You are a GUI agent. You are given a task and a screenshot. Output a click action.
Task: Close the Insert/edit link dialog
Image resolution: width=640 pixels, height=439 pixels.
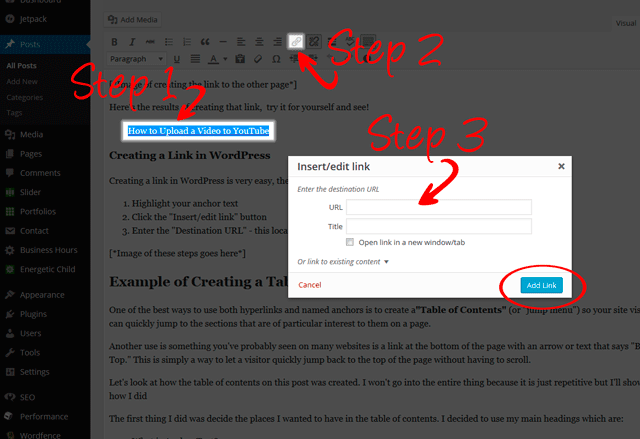pos(561,166)
